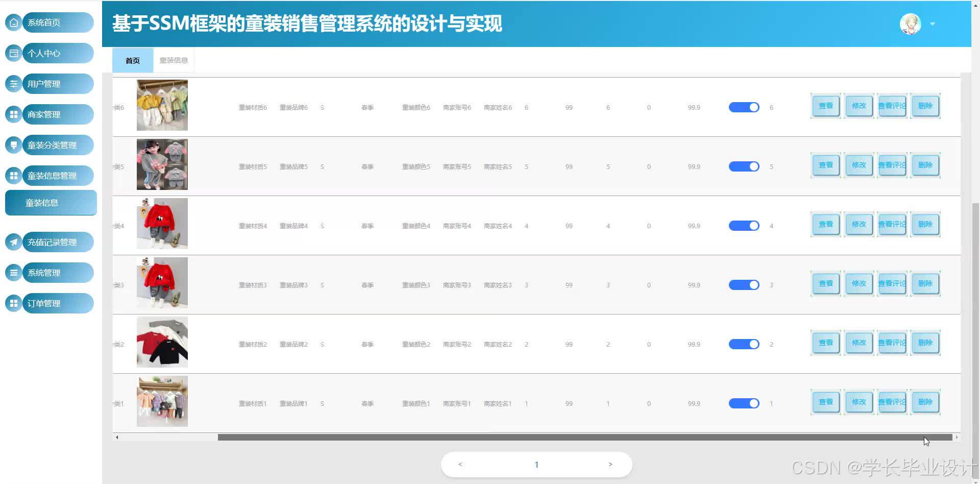This screenshot has width=980, height=484.
Task: Toggle the switch in row 2
Action: point(744,344)
